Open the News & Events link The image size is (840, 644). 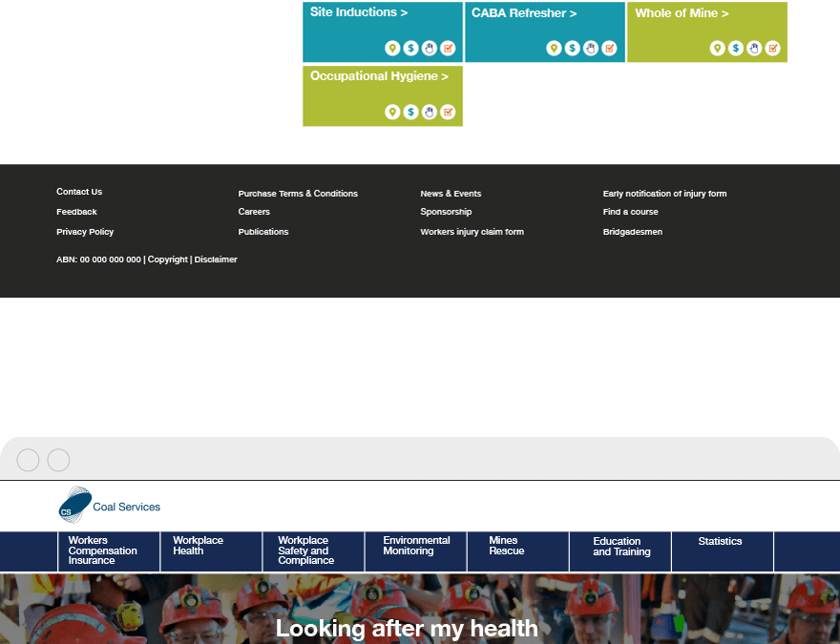pyautogui.click(x=451, y=194)
